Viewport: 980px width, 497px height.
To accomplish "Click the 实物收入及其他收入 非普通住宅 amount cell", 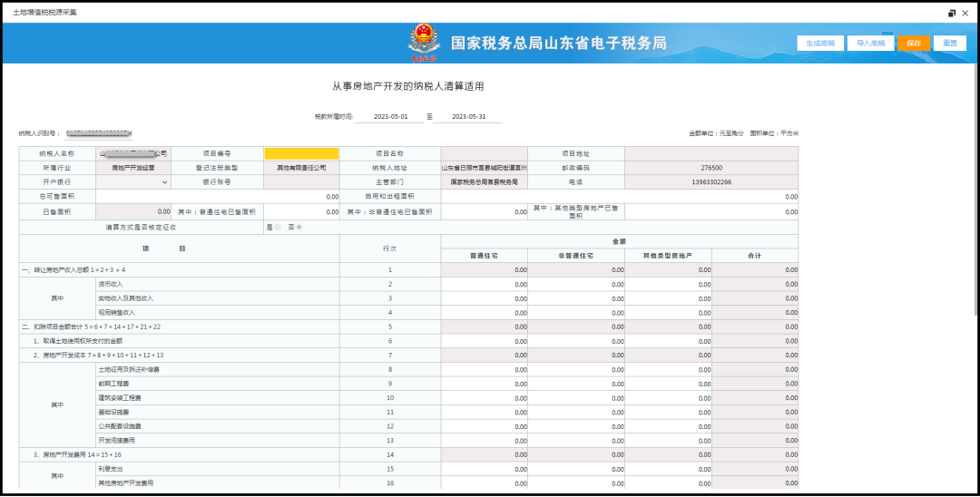I will tap(576, 298).
